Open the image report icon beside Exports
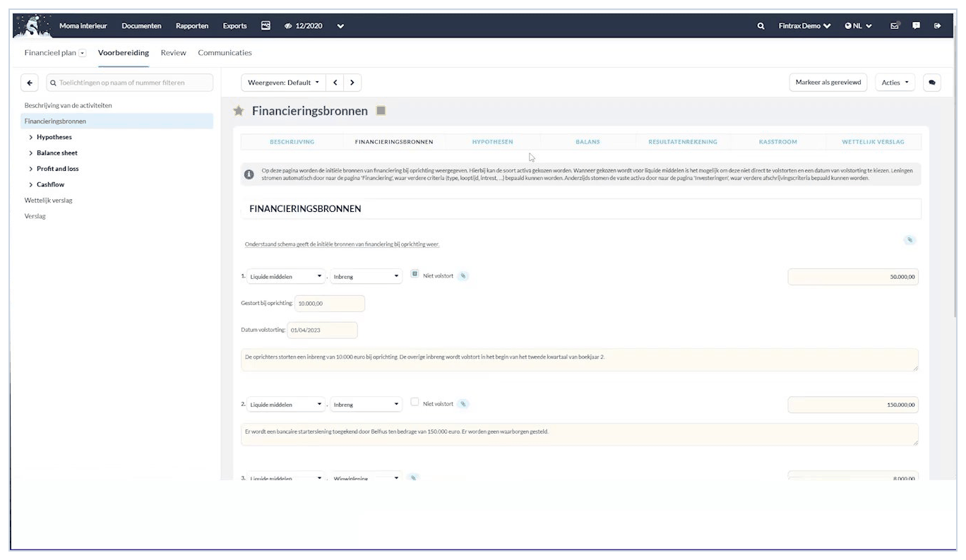This screenshot has width=966, height=560. point(266,25)
